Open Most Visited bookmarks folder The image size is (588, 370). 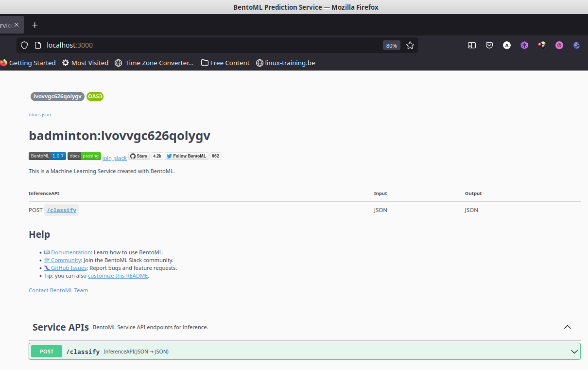[85, 63]
